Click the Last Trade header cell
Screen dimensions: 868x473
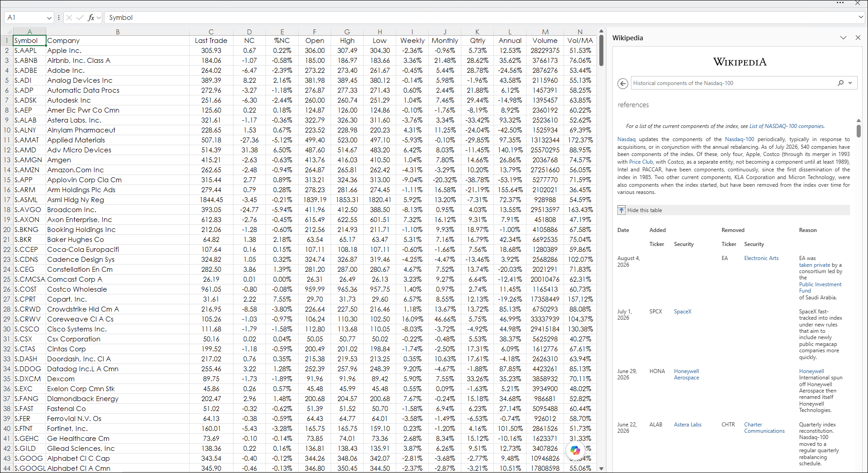coord(211,41)
